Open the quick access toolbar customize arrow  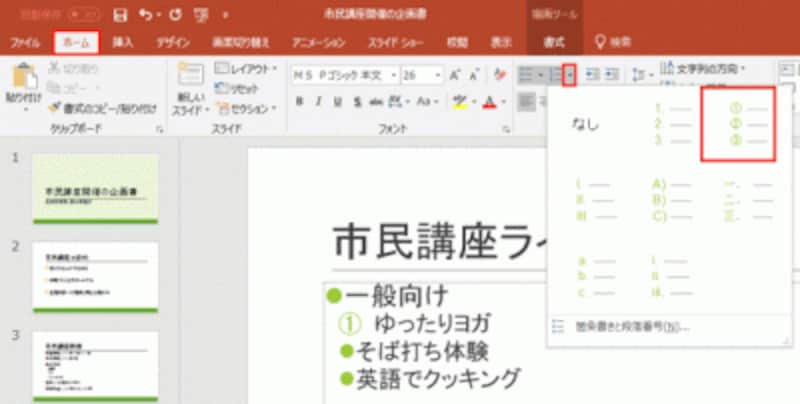click(x=226, y=16)
